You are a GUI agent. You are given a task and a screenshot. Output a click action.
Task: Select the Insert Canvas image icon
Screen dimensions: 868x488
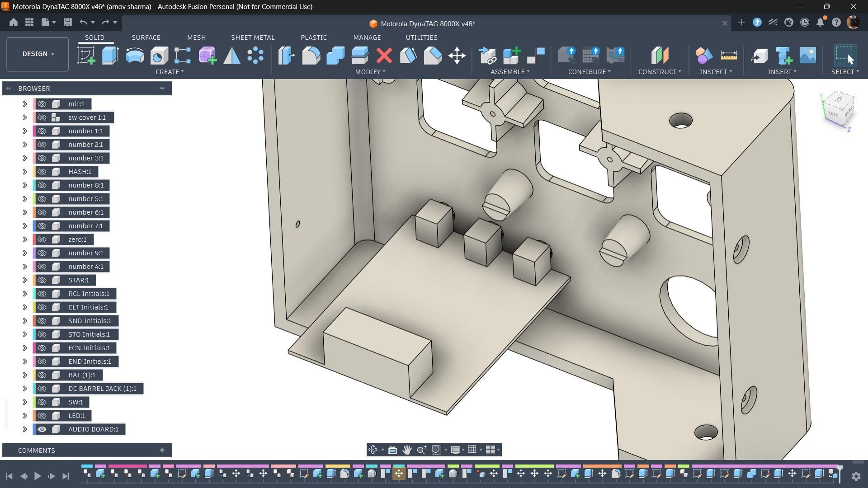[x=808, y=56]
